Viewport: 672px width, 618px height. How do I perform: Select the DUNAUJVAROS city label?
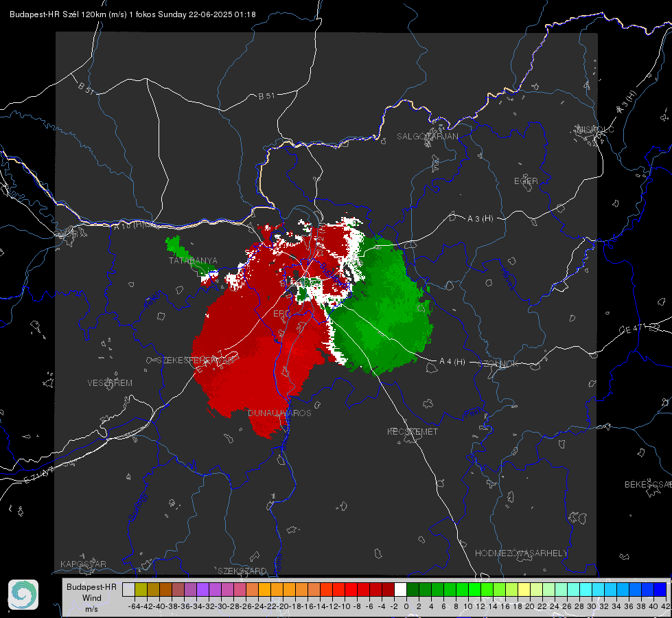click(279, 413)
